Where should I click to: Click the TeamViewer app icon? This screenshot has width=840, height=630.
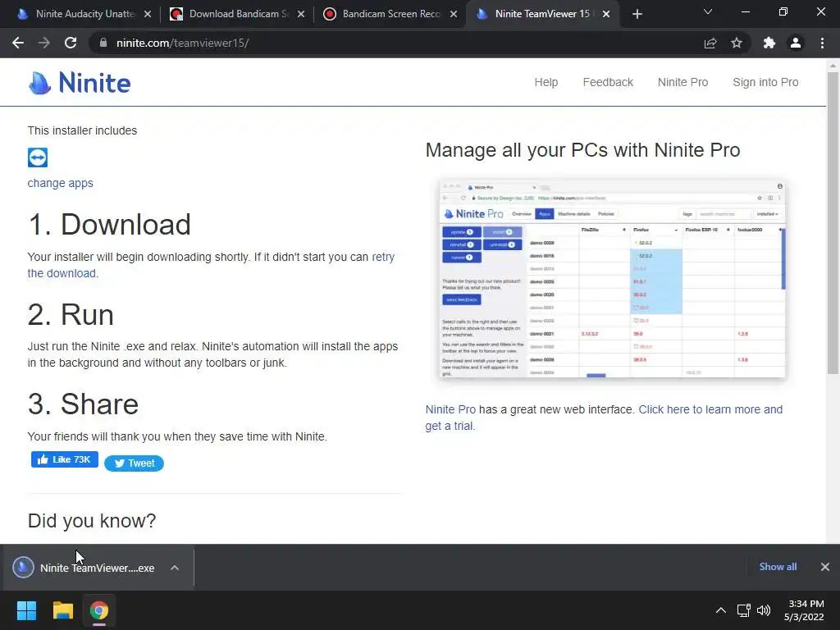point(38,157)
